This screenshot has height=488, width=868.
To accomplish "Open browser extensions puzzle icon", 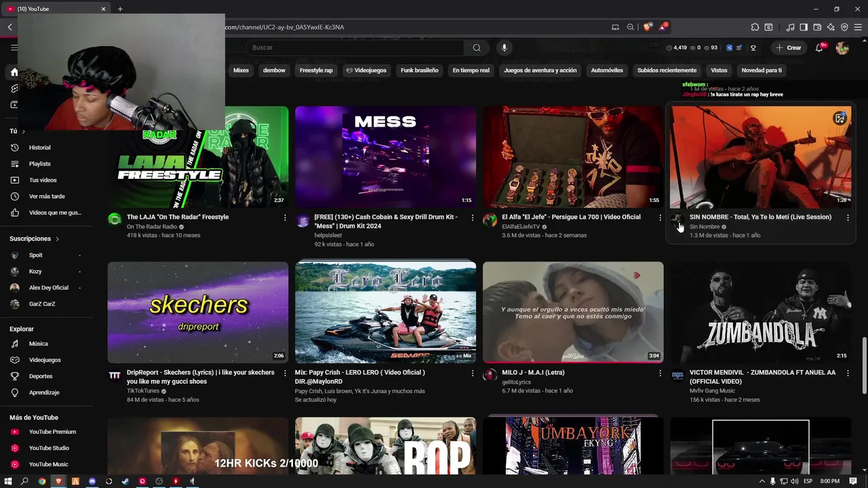I will pos(755,27).
